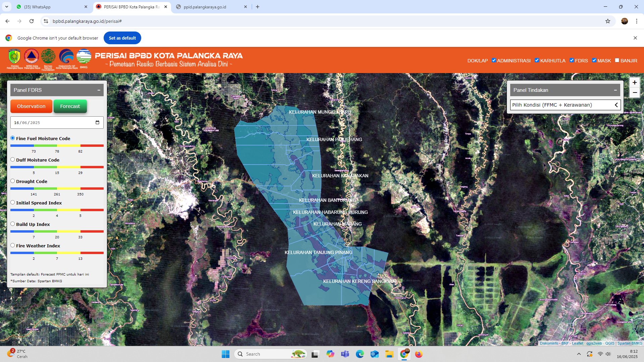This screenshot has height=362, width=644.
Task: Reload the page in browser toolbar
Action: [x=32, y=21]
